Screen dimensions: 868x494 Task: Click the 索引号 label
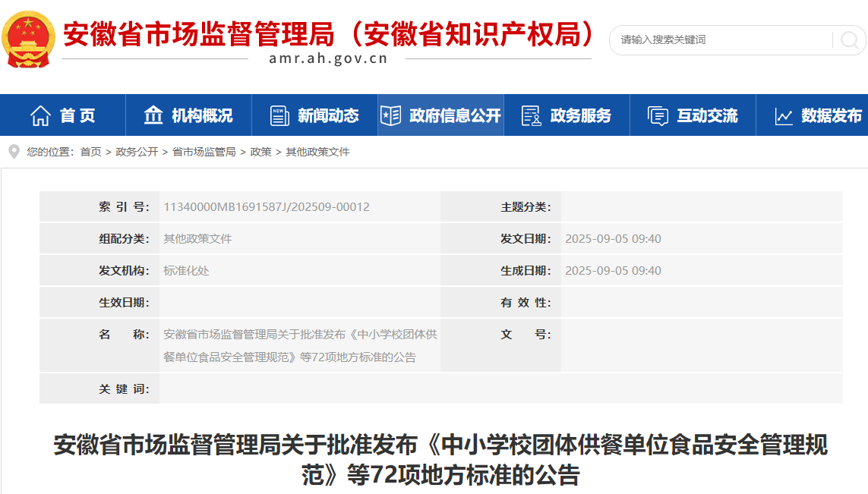click(x=124, y=207)
